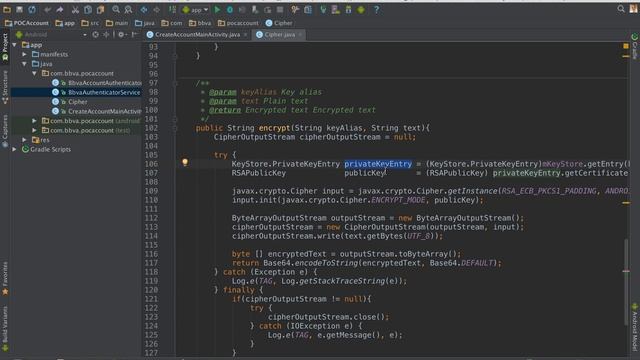Screen dimensions: 640x360
Task: Toggle the Project tool window
Action: tap(5, 47)
